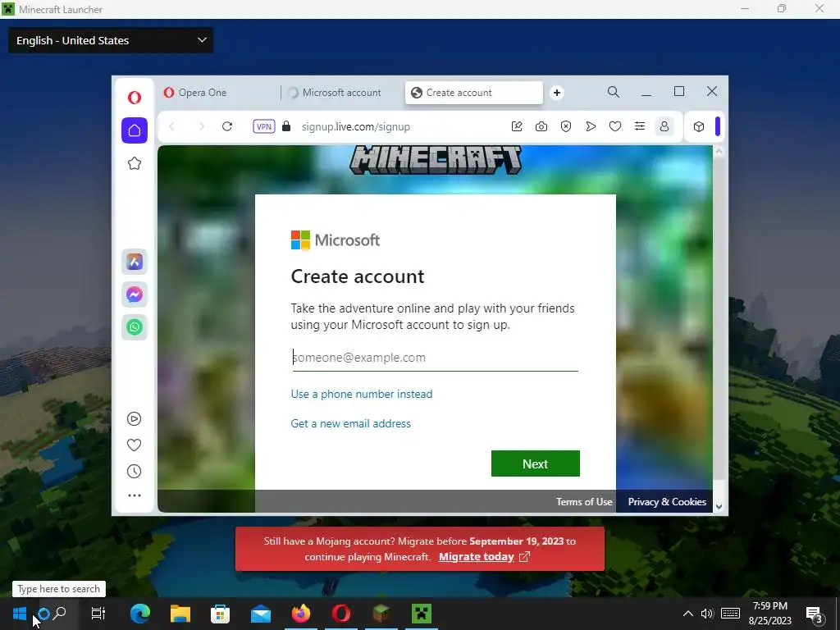Screen dimensions: 840x630
Task: Click the green Next button
Action: (535, 463)
